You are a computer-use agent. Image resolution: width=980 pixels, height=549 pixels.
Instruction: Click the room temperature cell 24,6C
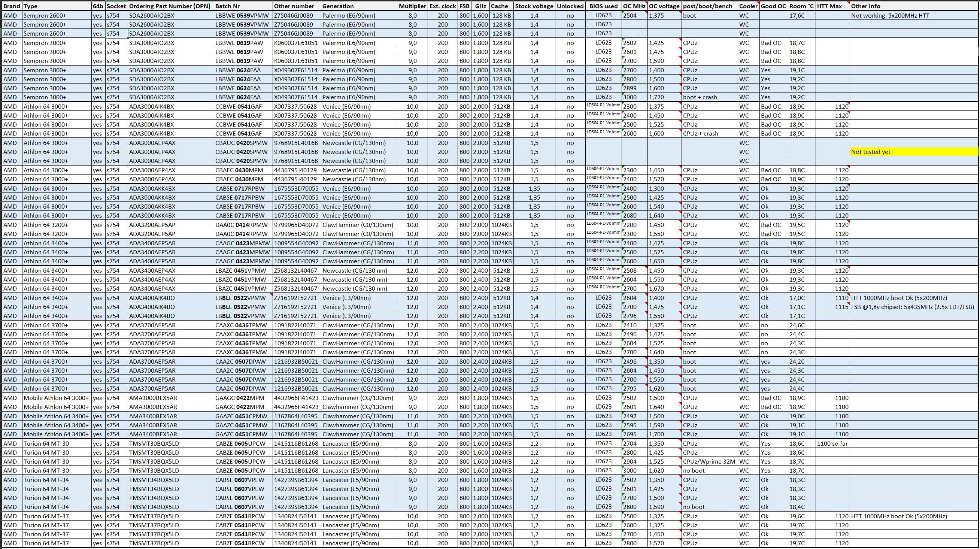coord(802,325)
